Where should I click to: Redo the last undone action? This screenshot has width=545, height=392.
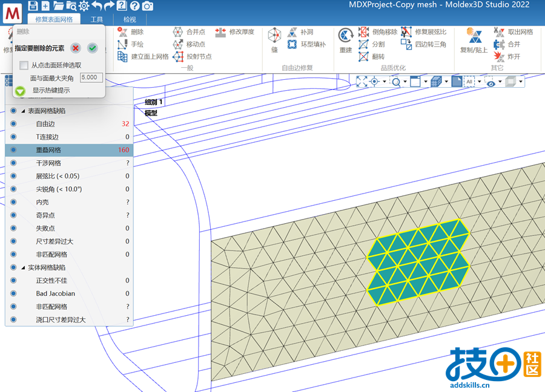(110, 5)
